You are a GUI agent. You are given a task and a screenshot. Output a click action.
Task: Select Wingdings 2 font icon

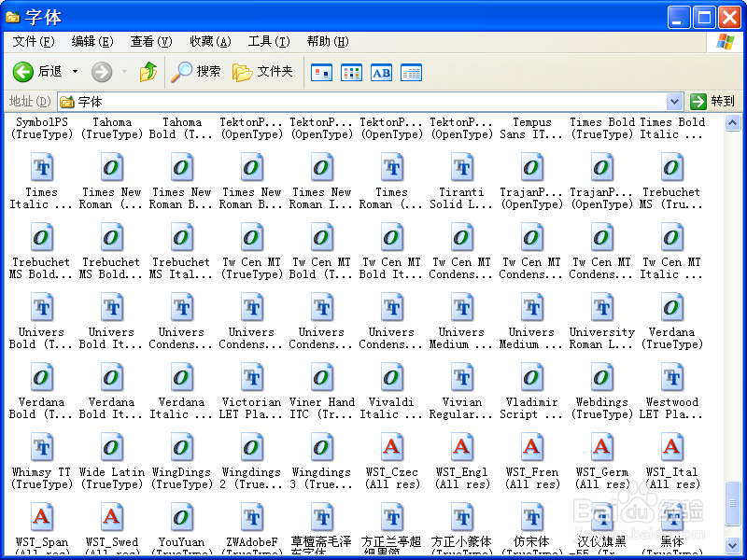252,447
